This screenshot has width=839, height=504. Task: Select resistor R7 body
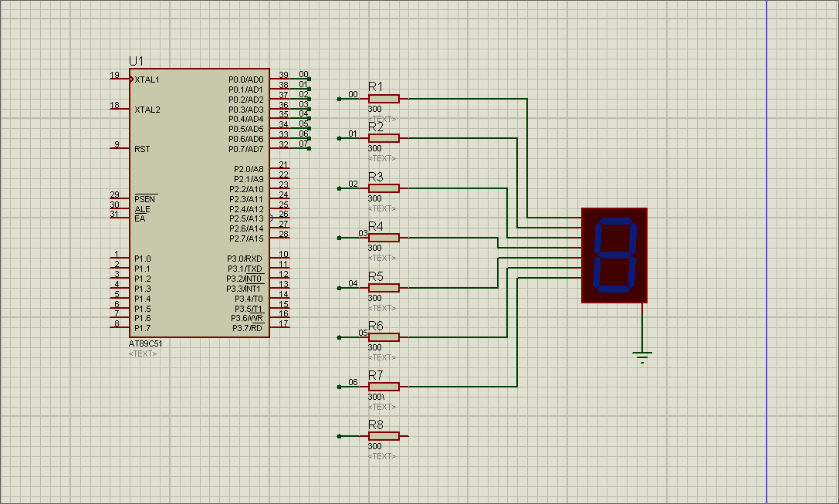pyautogui.click(x=384, y=386)
